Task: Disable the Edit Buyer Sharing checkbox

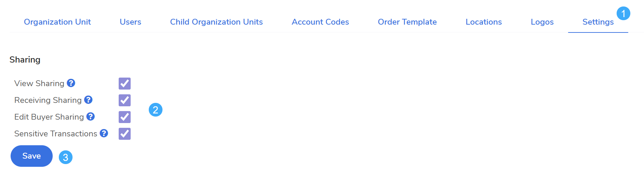Action: pos(124,117)
